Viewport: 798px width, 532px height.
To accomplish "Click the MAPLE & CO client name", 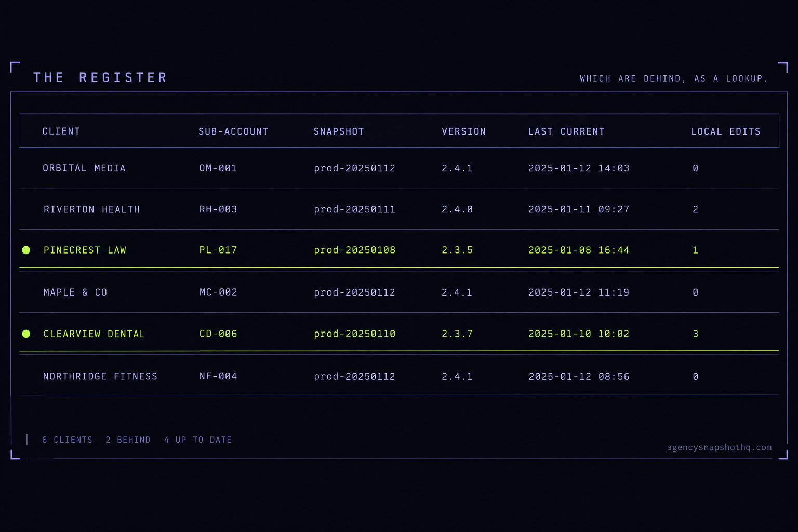I will coord(75,292).
